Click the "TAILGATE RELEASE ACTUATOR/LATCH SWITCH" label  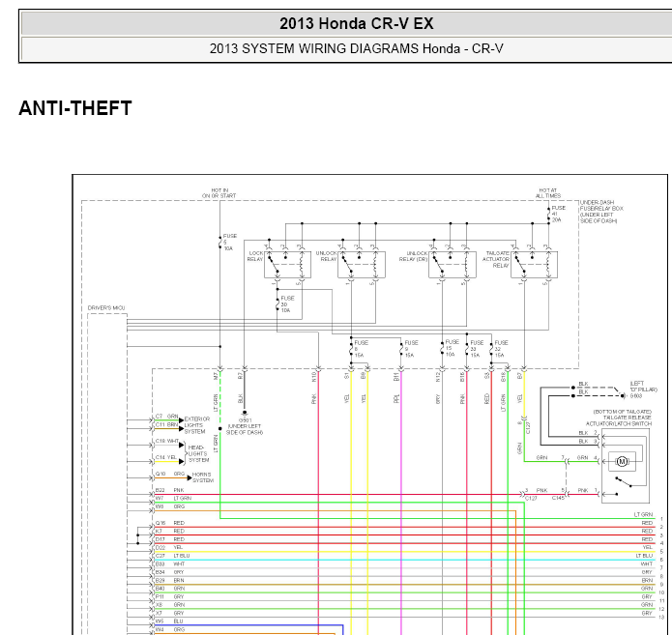(x=619, y=420)
